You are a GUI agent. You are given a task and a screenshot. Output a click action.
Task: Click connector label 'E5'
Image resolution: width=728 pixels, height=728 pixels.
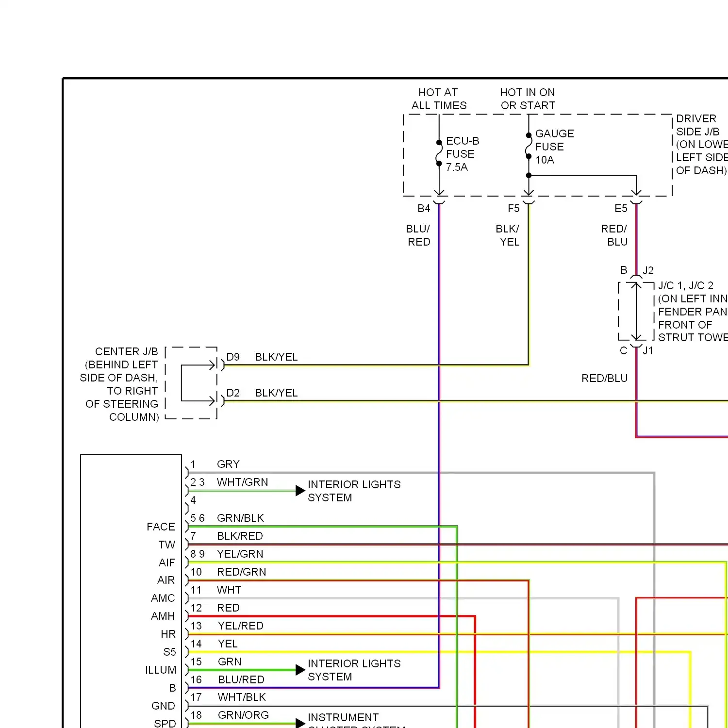(x=621, y=209)
